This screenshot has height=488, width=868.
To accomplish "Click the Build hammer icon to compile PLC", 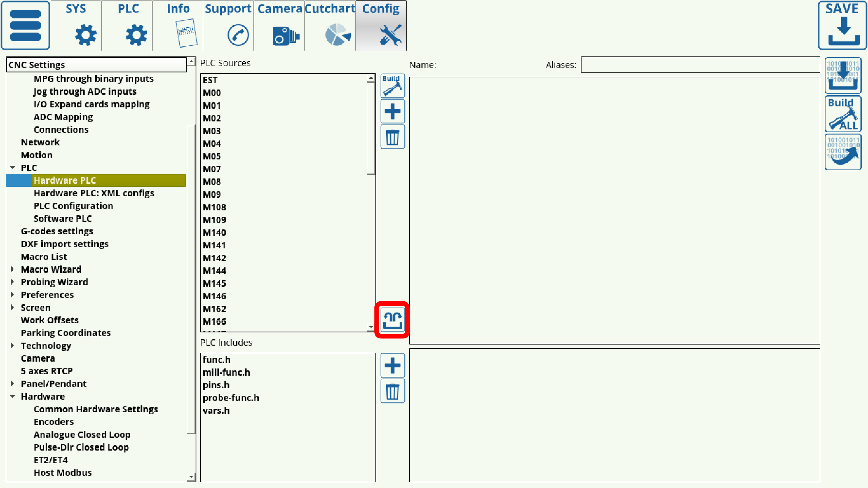I will click(392, 85).
